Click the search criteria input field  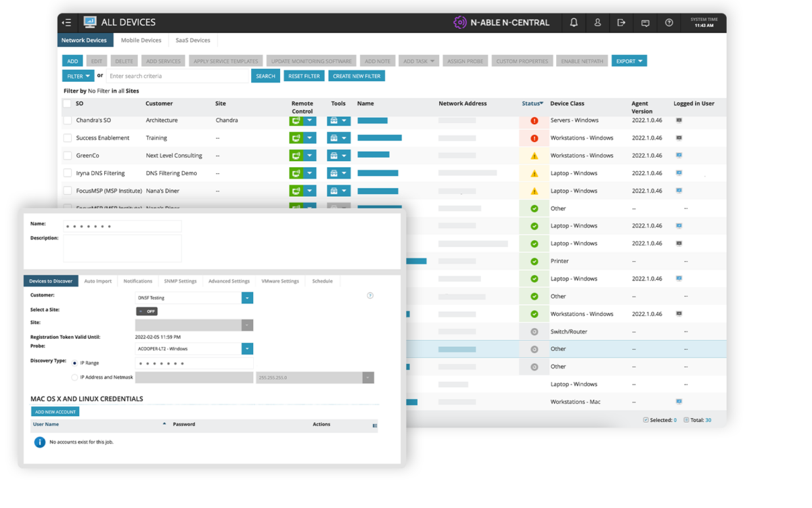click(178, 76)
